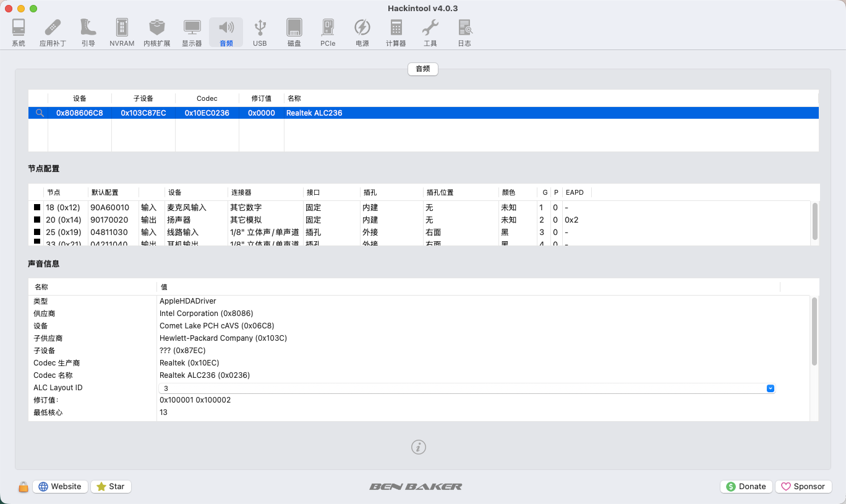Image resolution: width=846 pixels, height=504 pixels.
Task: Click the 声音信息 table scrollbar
Action: (814, 331)
